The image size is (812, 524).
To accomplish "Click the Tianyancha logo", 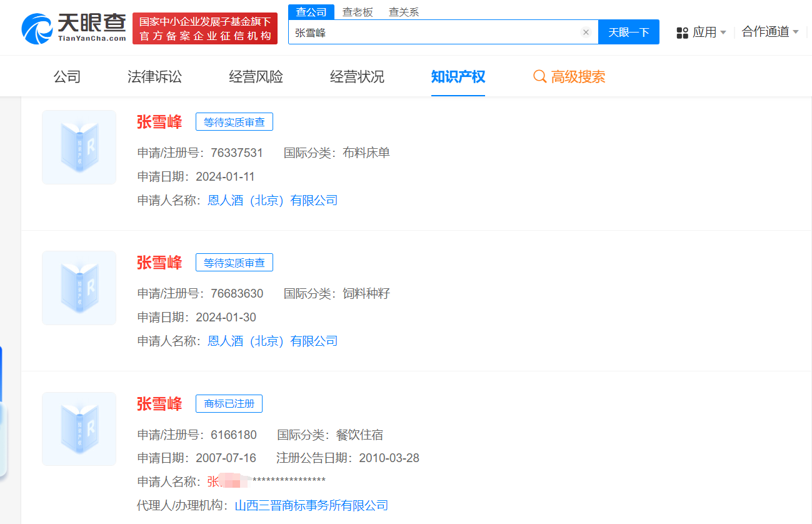I will 74,28.
